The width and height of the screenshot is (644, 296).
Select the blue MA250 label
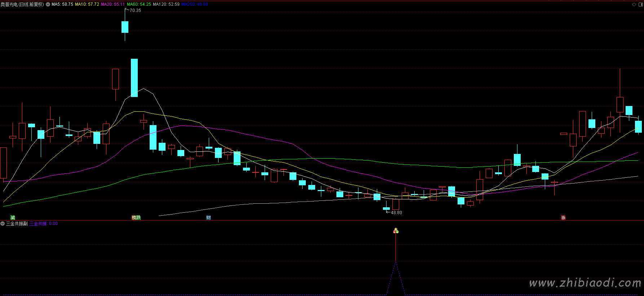194,5
